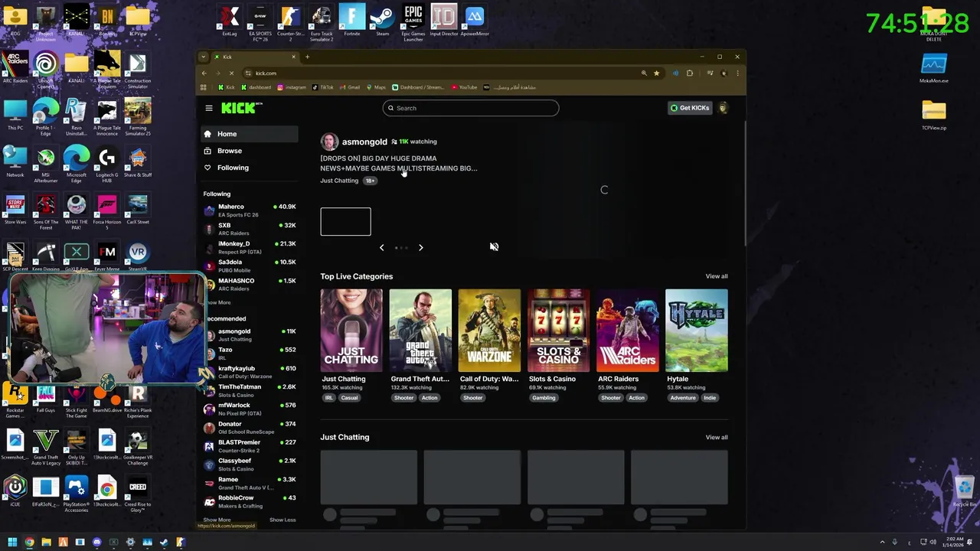
Task: Open the Epic Games Launcher desktop icon
Action: coord(413,22)
